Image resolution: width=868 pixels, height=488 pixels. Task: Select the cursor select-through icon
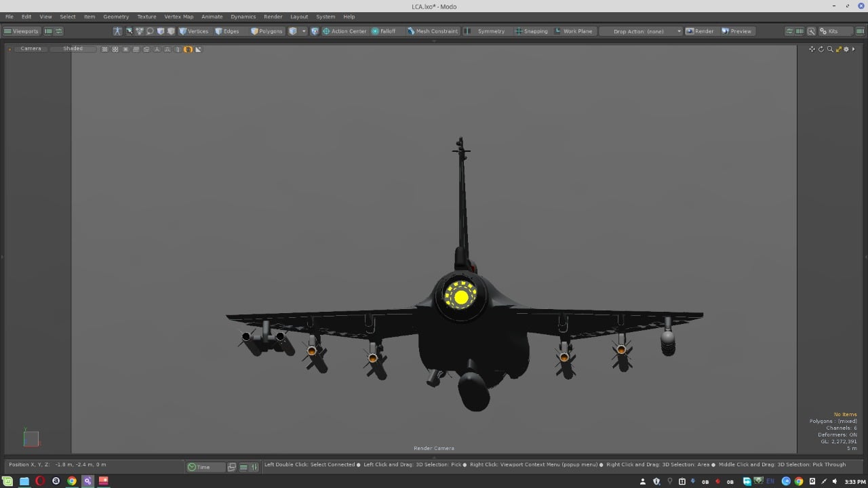(129, 31)
